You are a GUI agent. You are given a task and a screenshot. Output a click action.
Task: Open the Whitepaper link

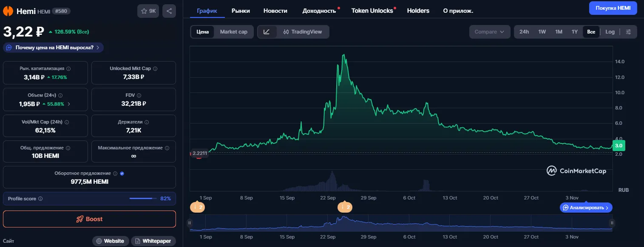(153, 241)
